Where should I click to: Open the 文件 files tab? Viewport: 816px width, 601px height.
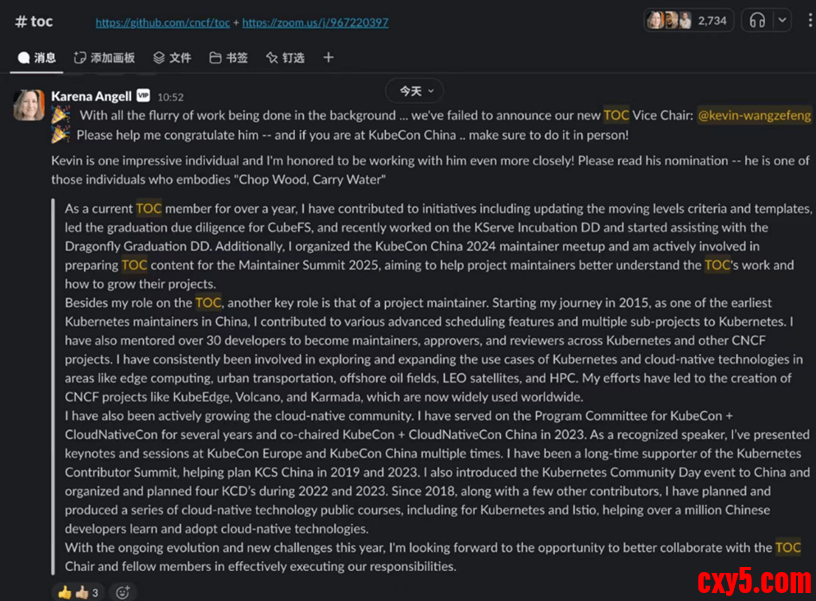click(172, 58)
